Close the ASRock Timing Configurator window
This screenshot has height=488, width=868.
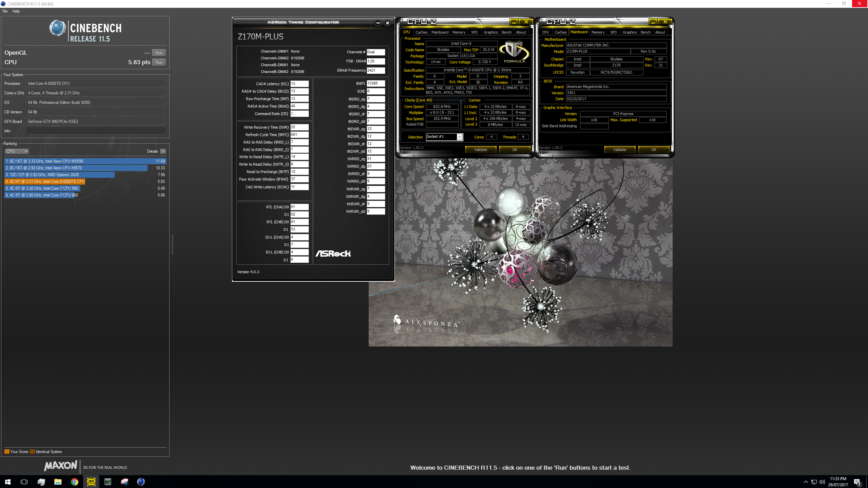click(387, 23)
